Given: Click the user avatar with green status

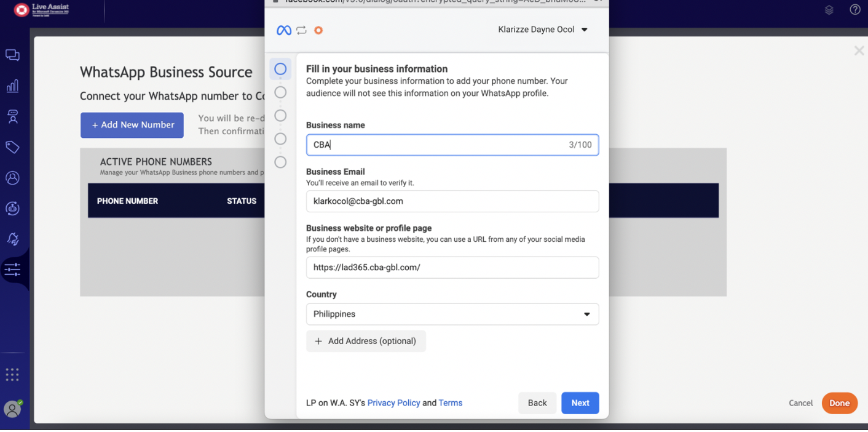Looking at the screenshot, I should [12, 409].
